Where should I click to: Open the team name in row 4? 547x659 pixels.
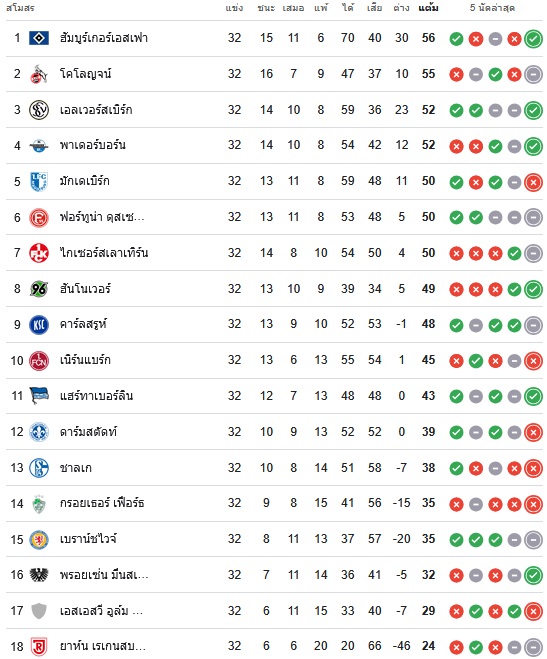pos(92,145)
